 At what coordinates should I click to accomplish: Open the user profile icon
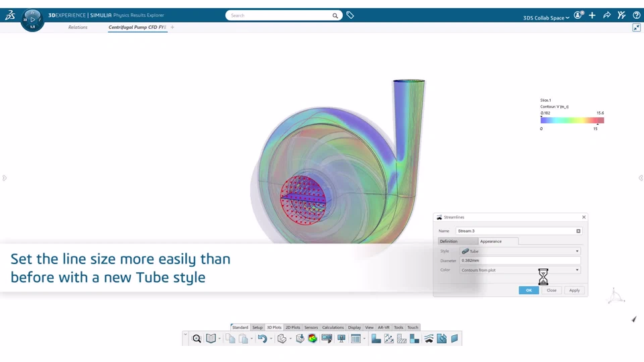[578, 15]
